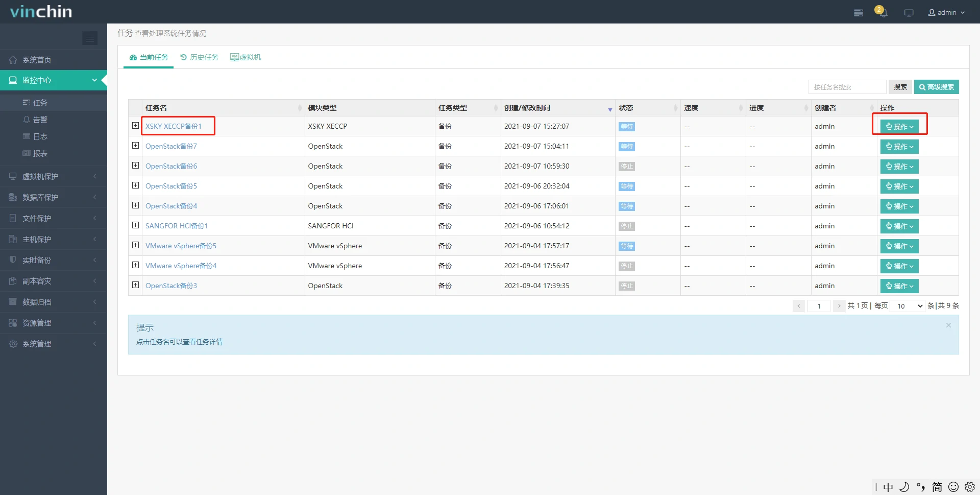Expand row OpenStack备份5 plus icon

click(135, 185)
